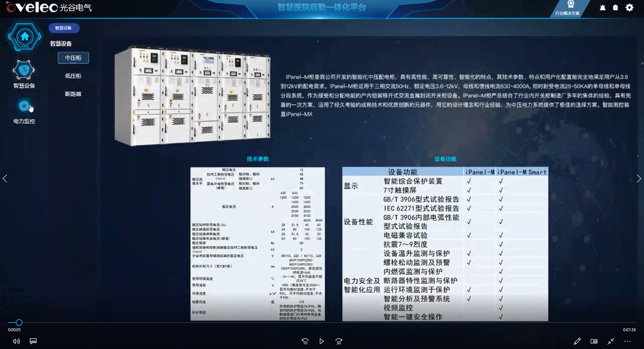Select the 低压柜 menu item
644x349 pixels.
(x=73, y=76)
